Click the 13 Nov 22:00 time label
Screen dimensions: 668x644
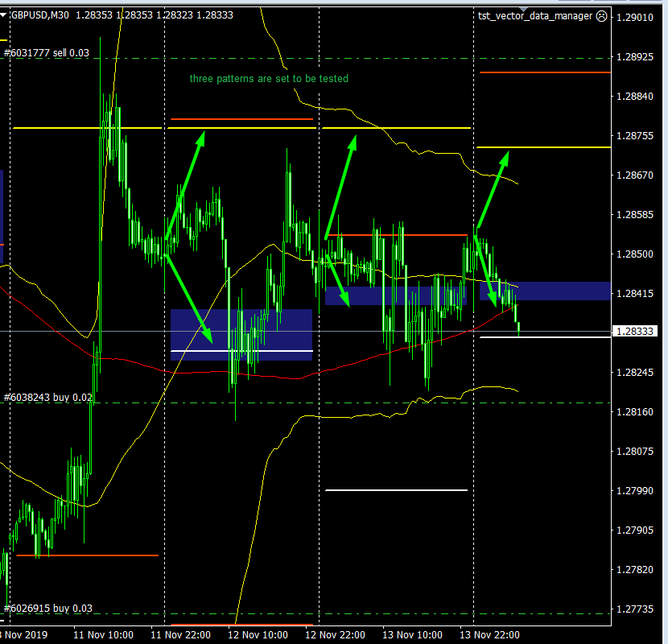(x=492, y=635)
